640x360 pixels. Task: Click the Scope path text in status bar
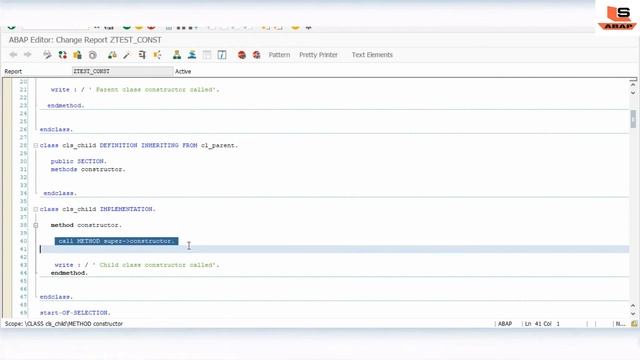[x=64, y=324]
